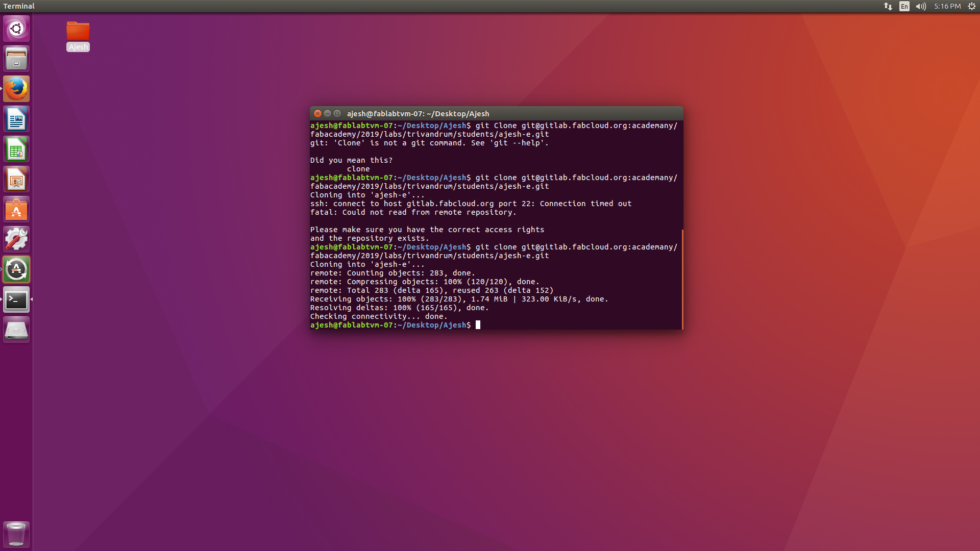Click the Terminal menu in the top bar
The height and width of the screenshot is (551, 980).
click(19, 6)
